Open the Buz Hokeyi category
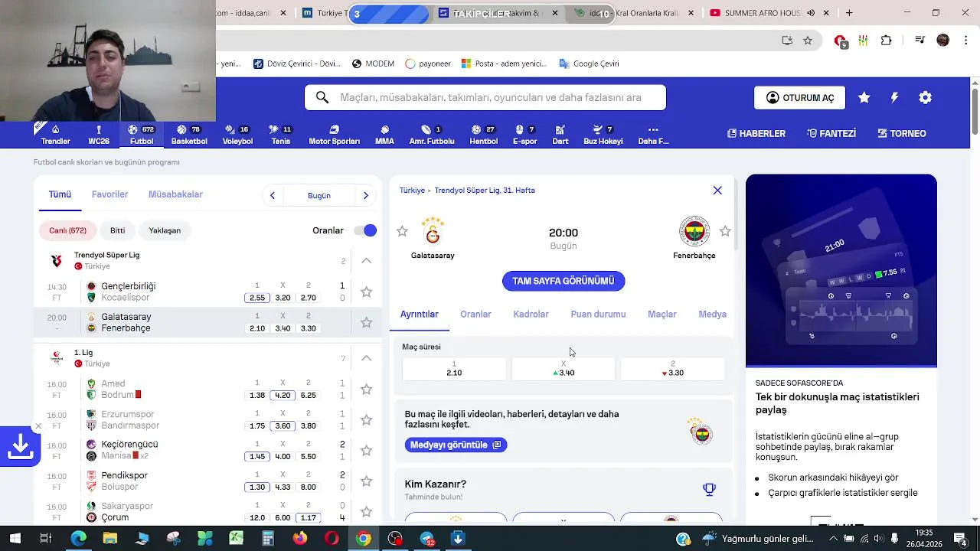Viewport: 980px width, 551px height. pyautogui.click(x=603, y=135)
